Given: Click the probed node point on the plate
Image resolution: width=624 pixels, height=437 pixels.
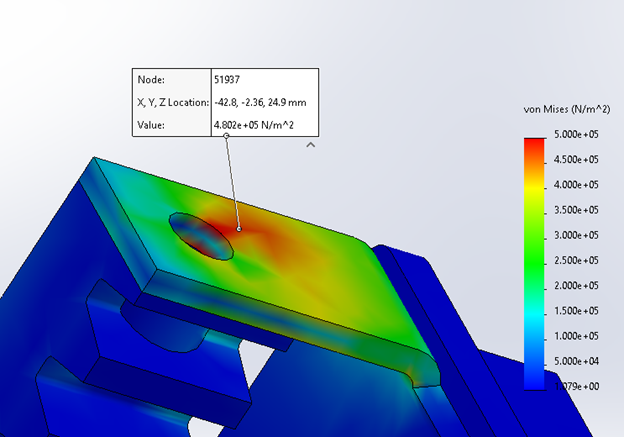Looking at the screenshot, I should point(238,228).
